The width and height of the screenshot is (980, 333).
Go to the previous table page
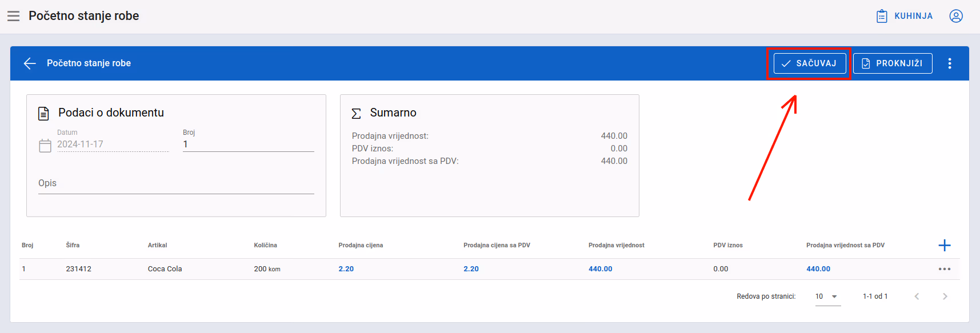[x=917, y=296]
